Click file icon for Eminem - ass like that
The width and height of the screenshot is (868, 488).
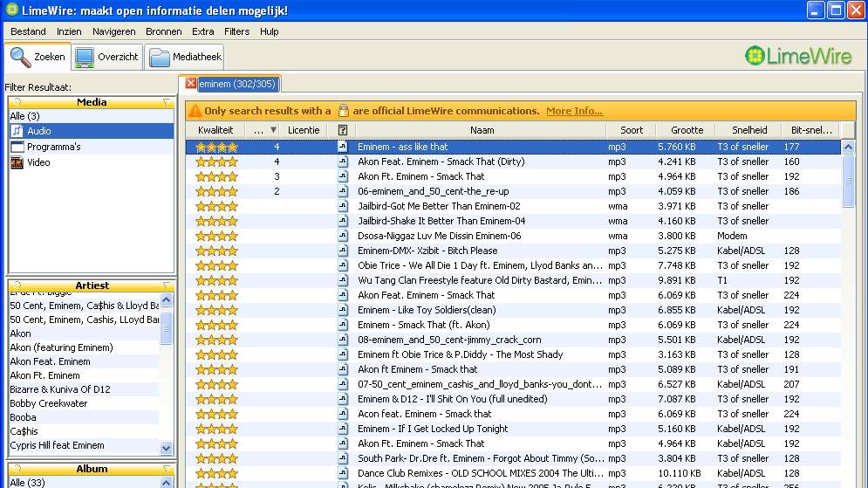coord(343,147)
